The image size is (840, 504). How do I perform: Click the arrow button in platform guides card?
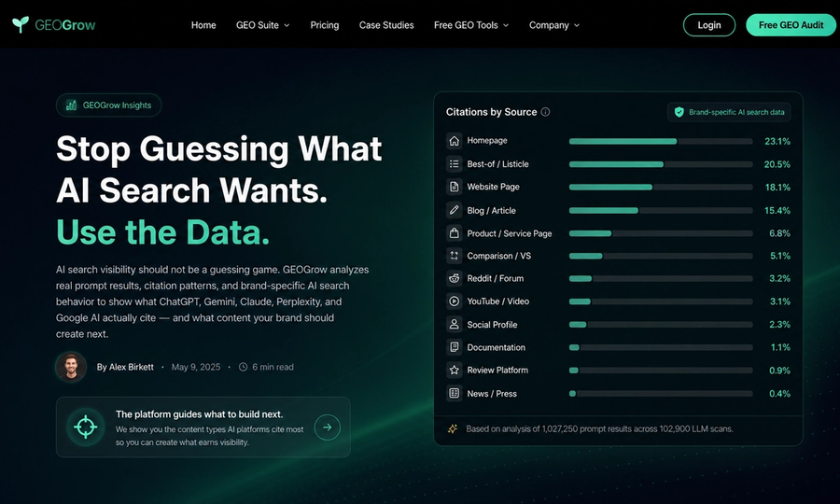click(328, 427)
